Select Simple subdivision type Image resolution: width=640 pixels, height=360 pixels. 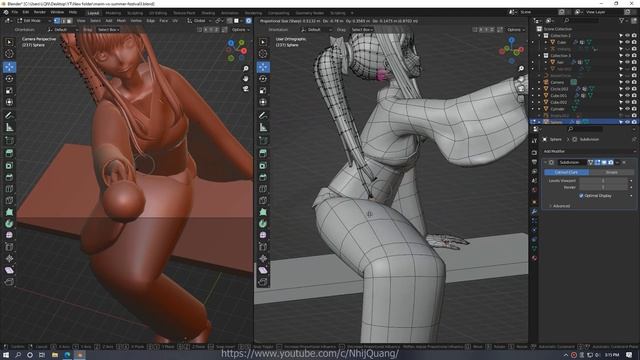point(611,172)
